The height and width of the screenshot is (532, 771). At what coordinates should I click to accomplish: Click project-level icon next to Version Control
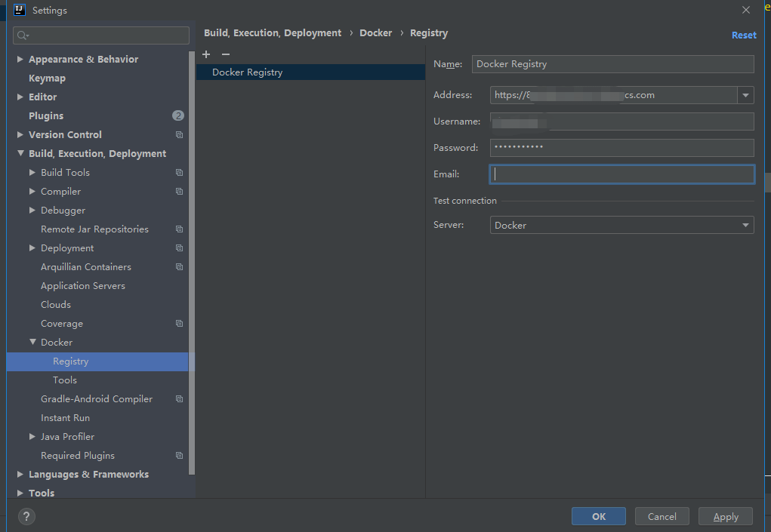click(x=180, y=134)
